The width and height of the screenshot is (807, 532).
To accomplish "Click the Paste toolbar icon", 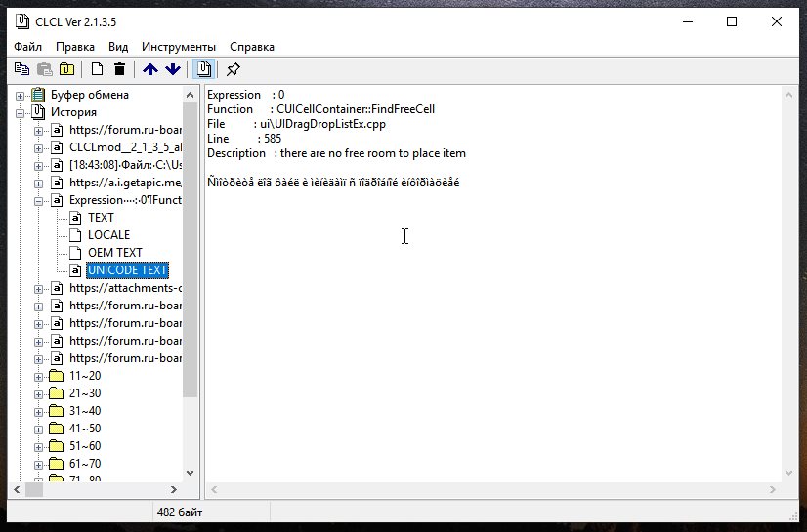I will [x=44, y=69].
